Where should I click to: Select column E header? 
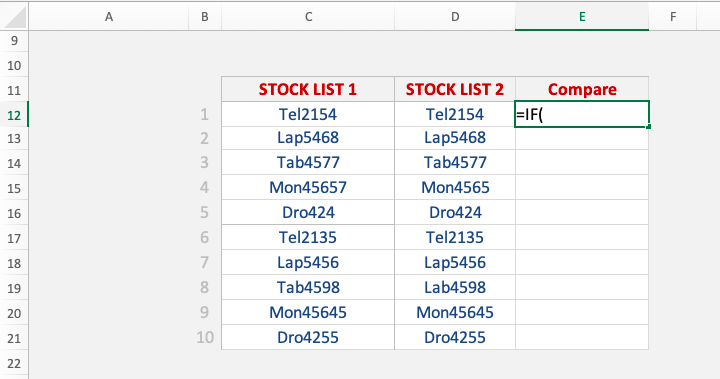tap(582, 17)
